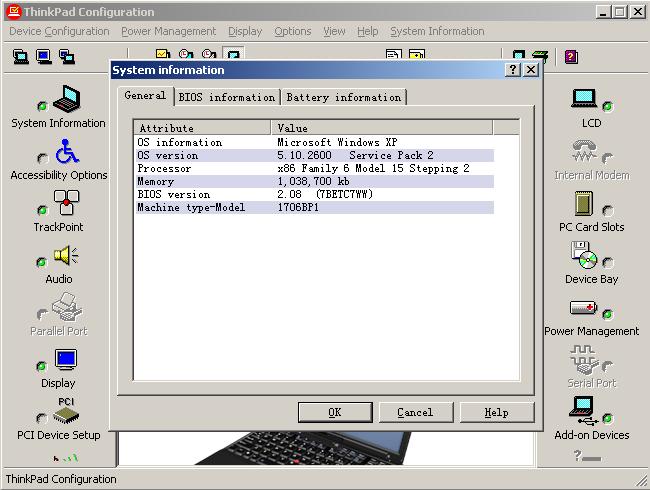Click green status light beside Power Management
The width and height of the screenshot is (650, 490).
(x=607, y=314)
